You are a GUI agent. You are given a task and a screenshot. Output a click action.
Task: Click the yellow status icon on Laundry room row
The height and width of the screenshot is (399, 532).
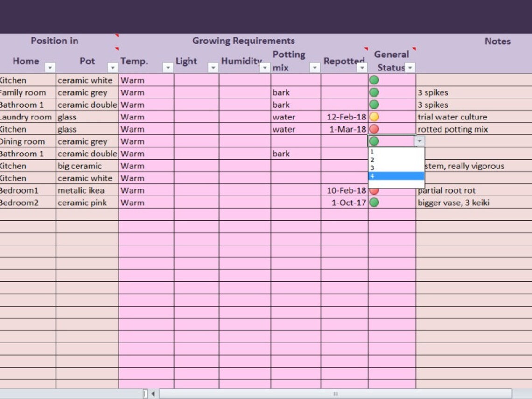pyautogui.click(x=373, y=117)
